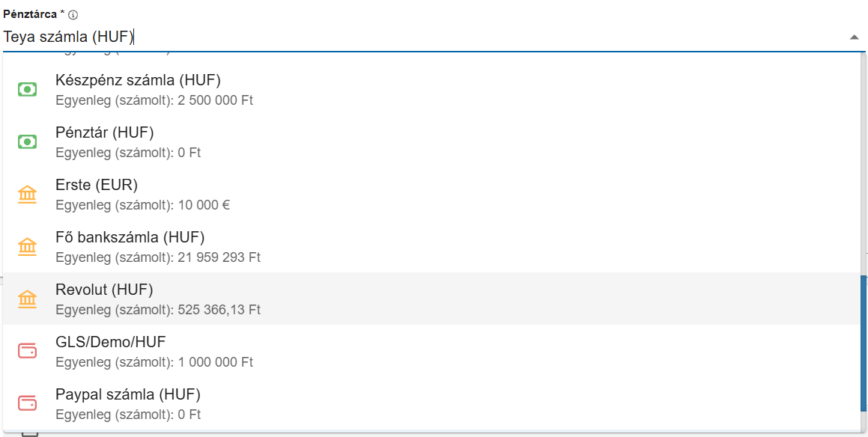Viewport: 868px width, 437px height.
Task: Click the bank icon next to Erste (EUR)
Action: pyautogui.click(x=28, y=195)
